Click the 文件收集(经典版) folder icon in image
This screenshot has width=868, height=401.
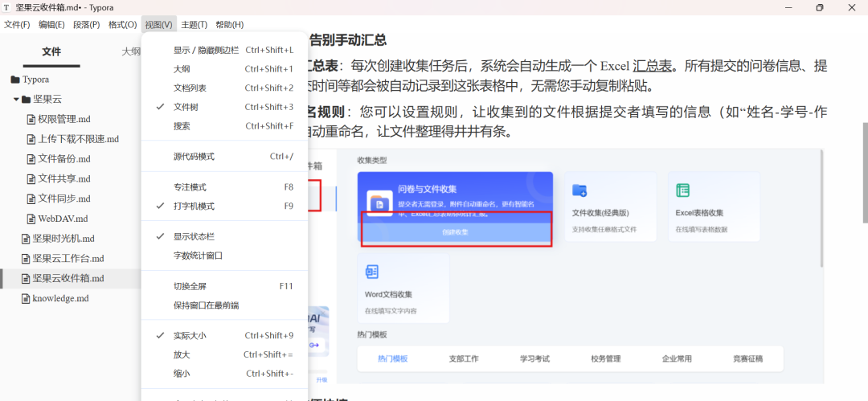[x=579, y=190]
